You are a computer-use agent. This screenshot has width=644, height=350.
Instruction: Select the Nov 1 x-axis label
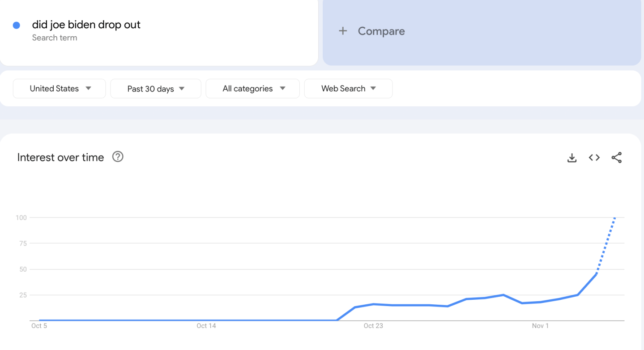(x=540, y=326)
